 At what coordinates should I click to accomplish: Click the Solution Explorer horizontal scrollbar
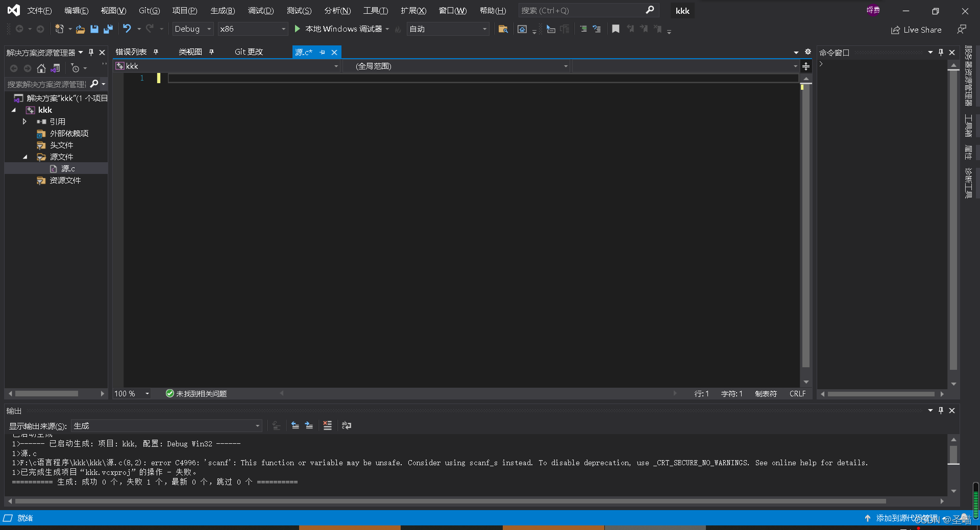point(46,394)
